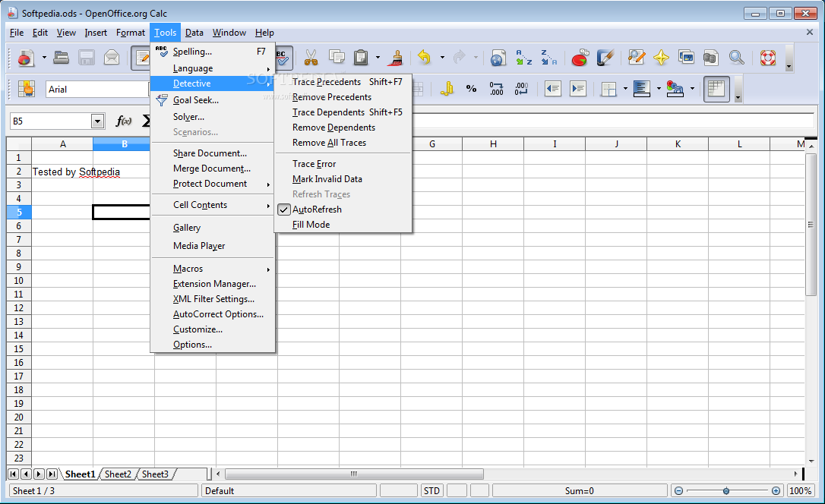Click the Document as E-mail envelope icon
Screen dimensions: 825x504
(x=112, y=57)
